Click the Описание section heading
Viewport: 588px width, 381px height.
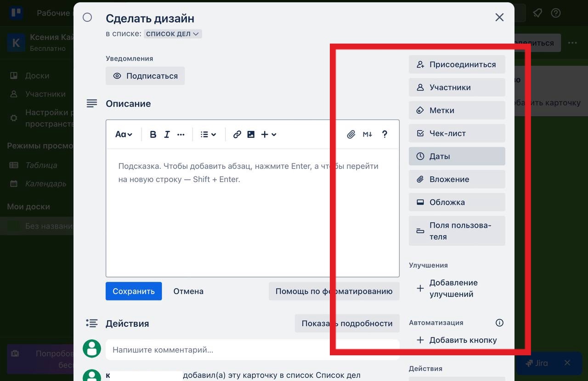pos(128,103)
